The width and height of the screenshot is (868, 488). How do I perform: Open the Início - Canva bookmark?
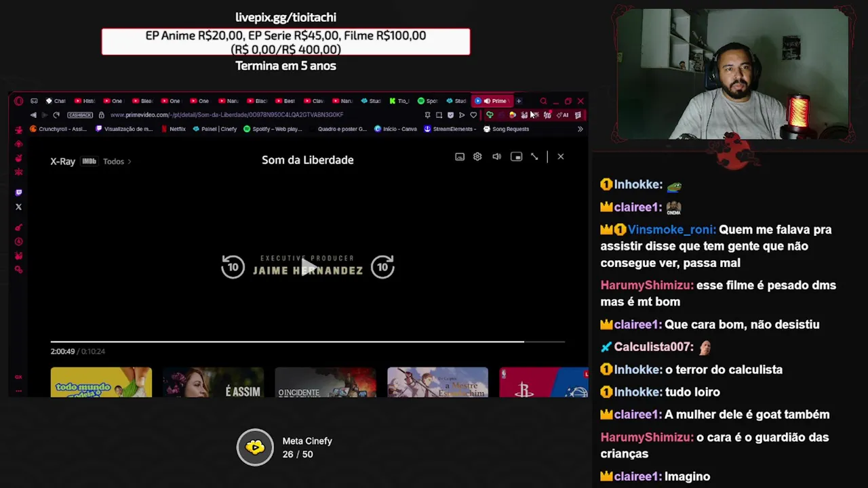click(395, 129)
